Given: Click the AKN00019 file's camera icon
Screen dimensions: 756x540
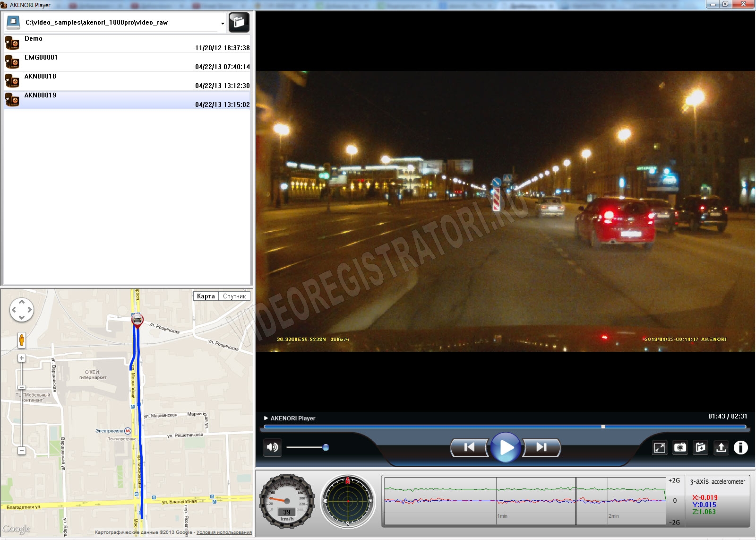Looking at the screenshot, I should click(12, 100).
